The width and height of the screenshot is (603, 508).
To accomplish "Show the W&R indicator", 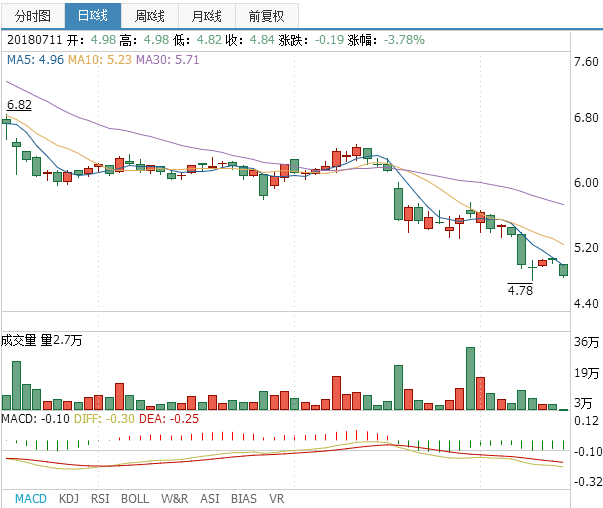I will (x=175, y=499).
